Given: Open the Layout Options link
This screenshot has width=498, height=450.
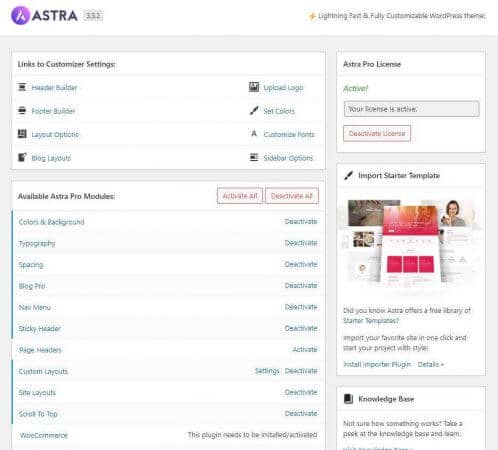Looking at the screenshot, I should [55, 134].
